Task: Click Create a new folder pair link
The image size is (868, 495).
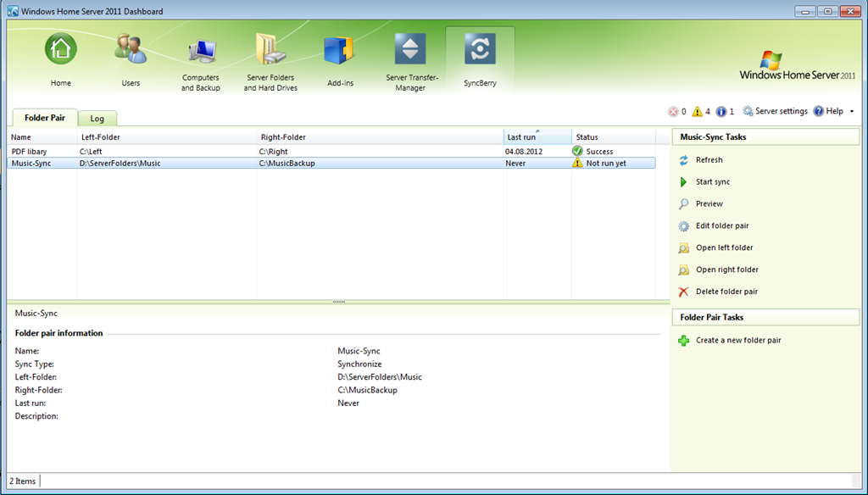Action: (738, 341)
